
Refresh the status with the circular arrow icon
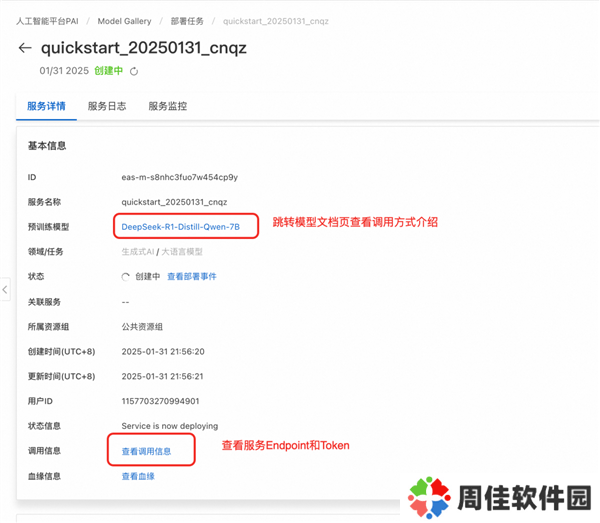point(134,71)
